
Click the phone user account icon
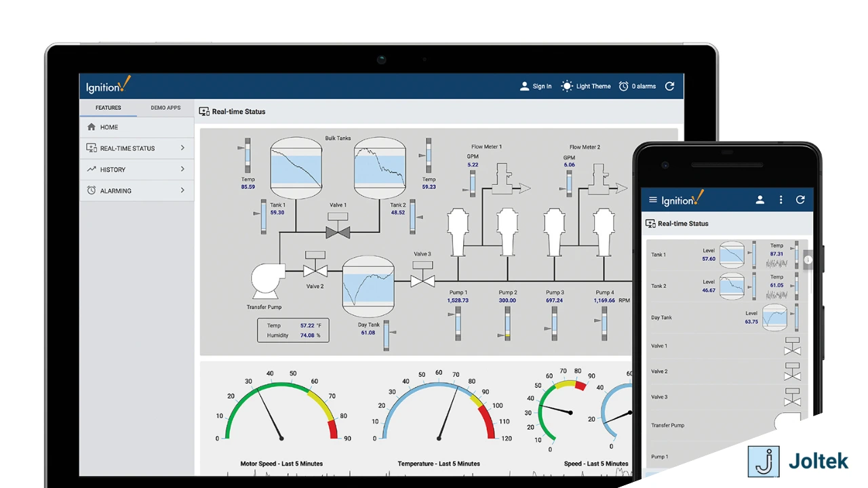pyautogui.click(x=760, y=200)
